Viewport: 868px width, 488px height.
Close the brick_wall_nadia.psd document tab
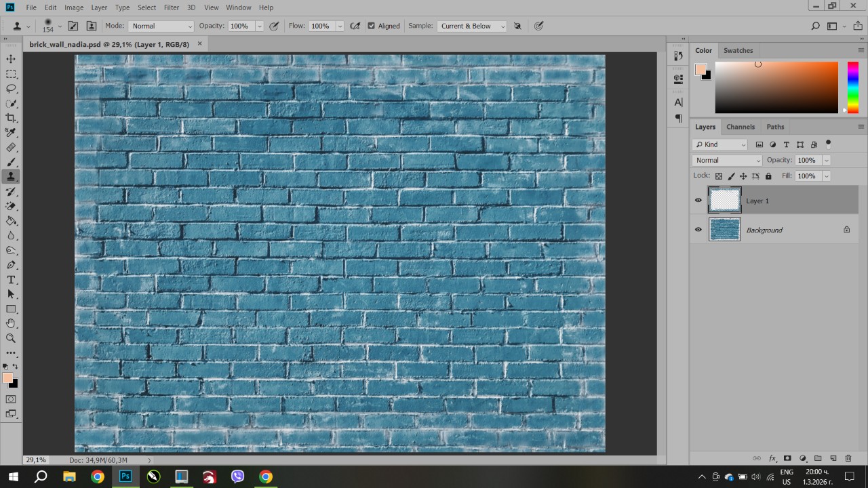click(x=199, y=44)
